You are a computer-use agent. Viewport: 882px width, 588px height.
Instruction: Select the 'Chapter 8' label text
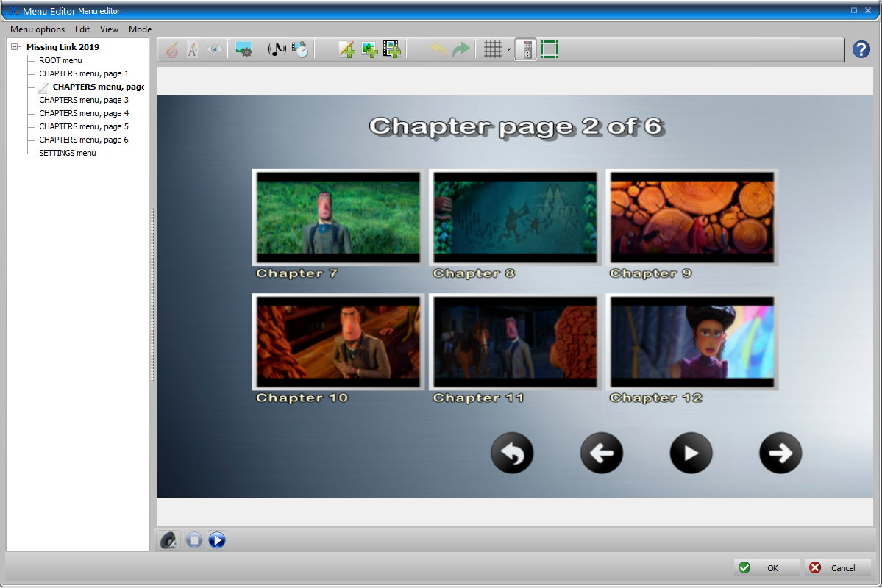(474, 273)
